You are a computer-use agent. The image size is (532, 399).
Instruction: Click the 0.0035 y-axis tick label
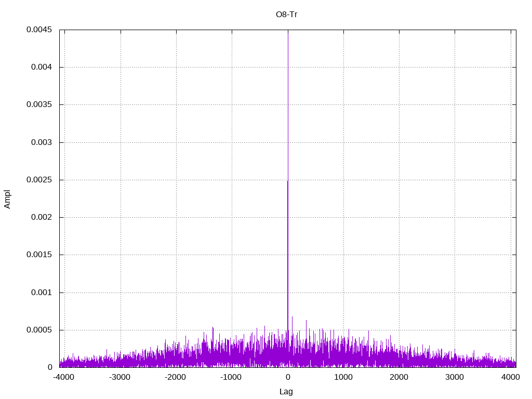[x=39, y=104]
